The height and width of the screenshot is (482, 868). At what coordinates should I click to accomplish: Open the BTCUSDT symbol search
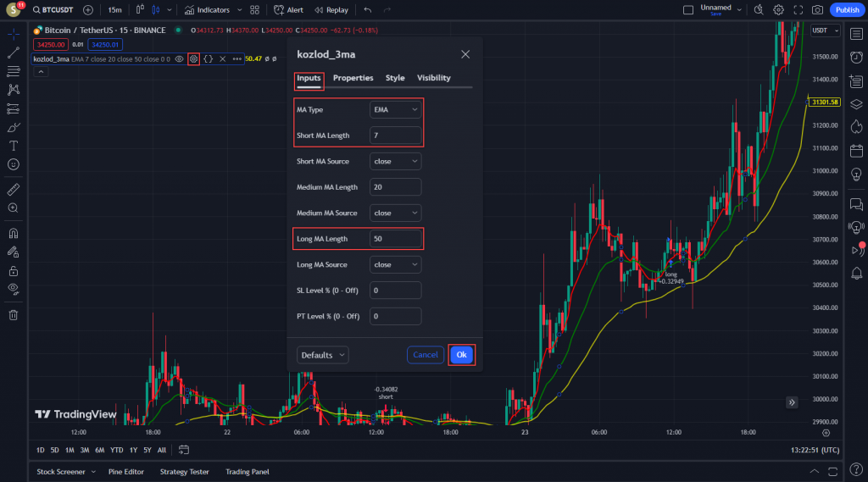tap(53, 10)
